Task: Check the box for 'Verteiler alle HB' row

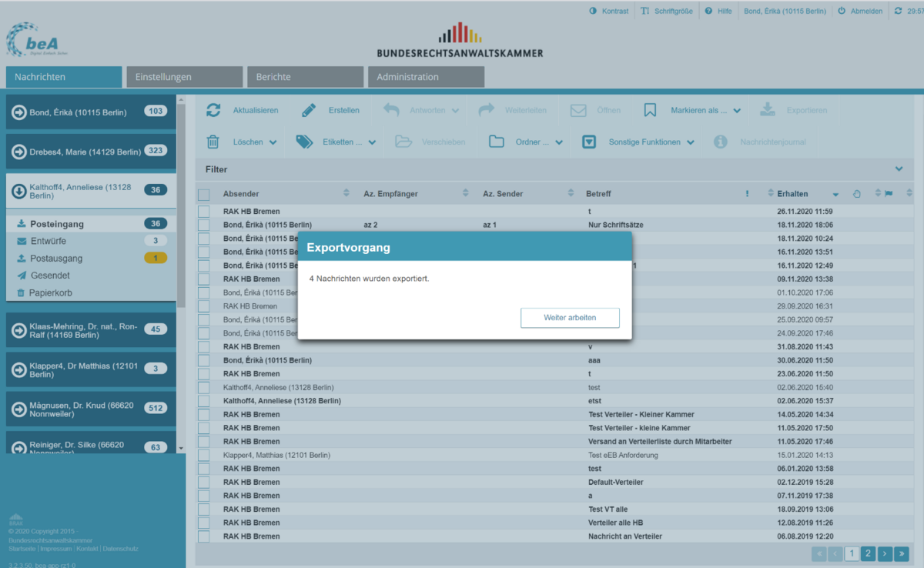Action: point(203,523)
